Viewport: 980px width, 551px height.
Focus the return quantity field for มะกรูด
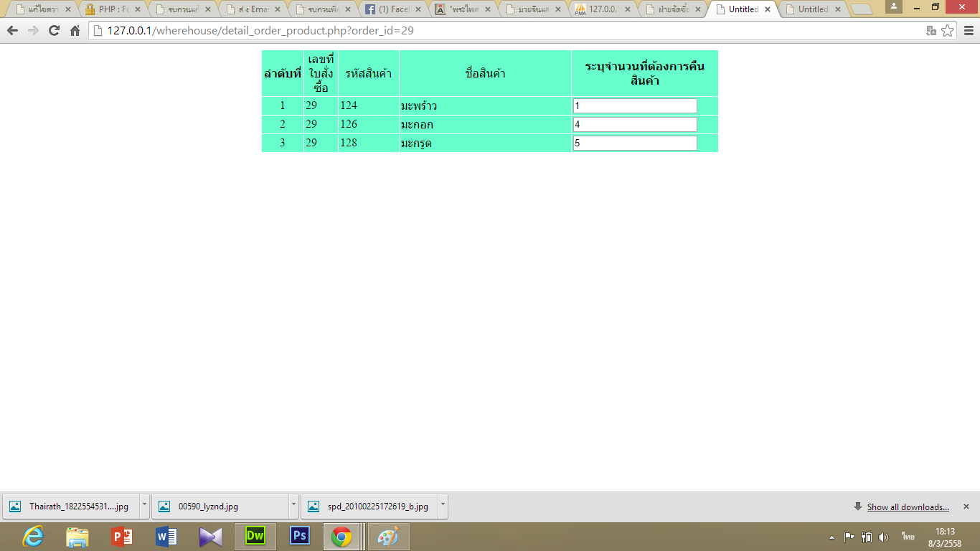coord(635,143)
